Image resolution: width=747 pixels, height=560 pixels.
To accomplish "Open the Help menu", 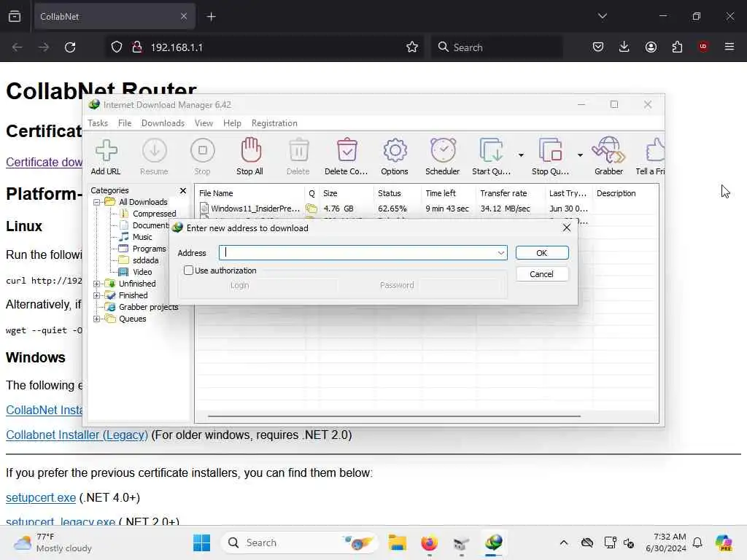I will 232,122.
